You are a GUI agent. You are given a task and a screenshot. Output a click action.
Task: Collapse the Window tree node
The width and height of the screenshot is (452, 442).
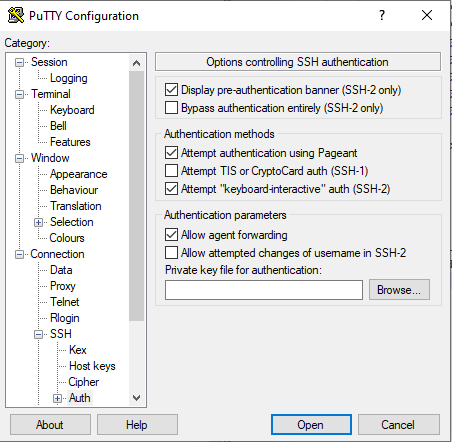coord(20,158)
